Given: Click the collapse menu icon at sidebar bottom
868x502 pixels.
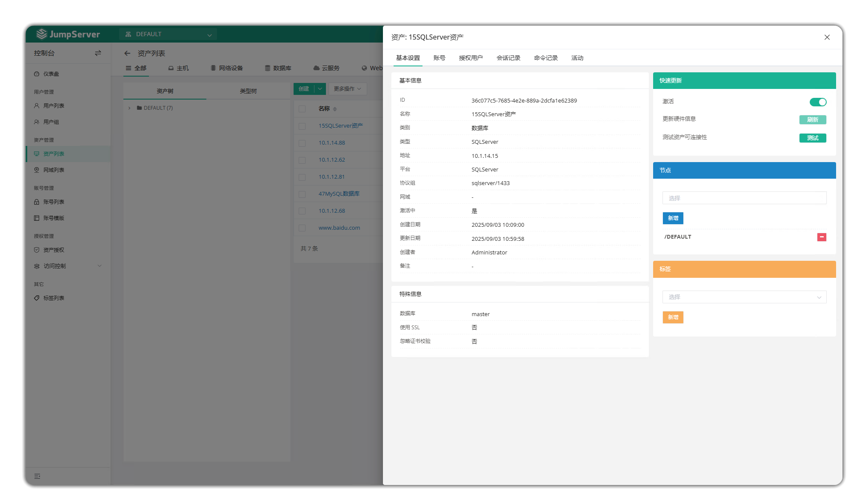Looking at the screenshot, I should pos(37,476).
